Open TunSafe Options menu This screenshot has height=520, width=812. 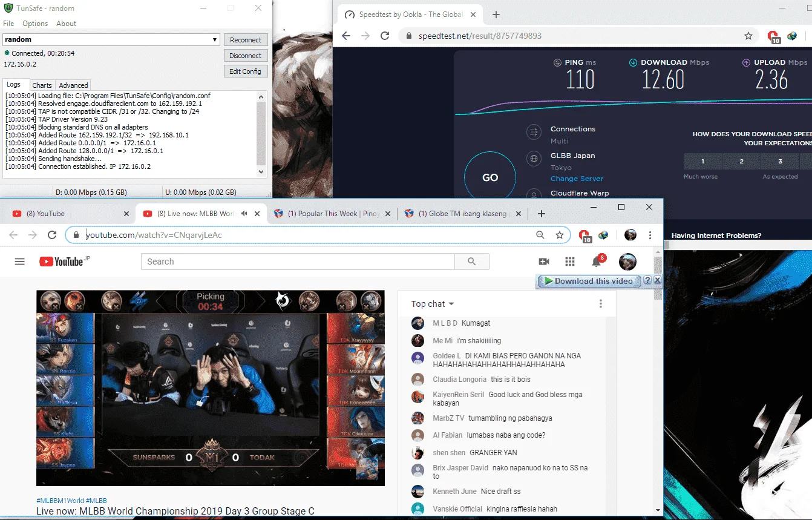coord(35,24)
